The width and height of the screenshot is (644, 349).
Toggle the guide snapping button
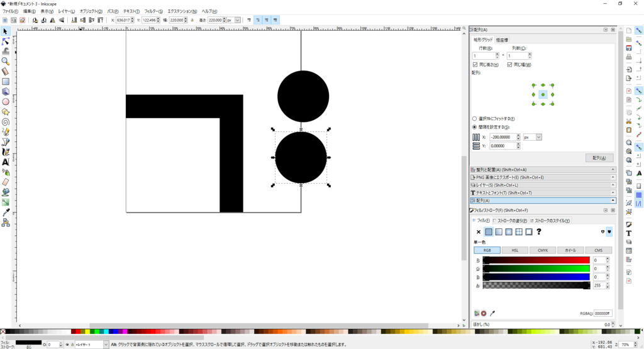pos(639,204)
